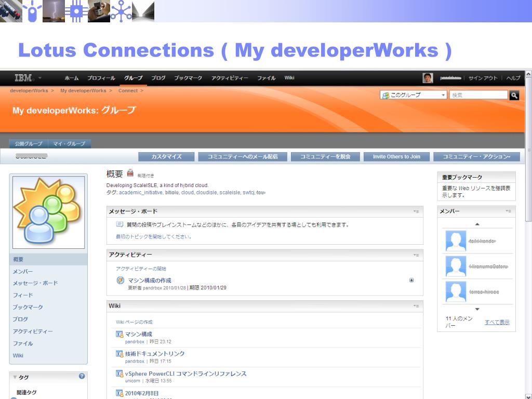
Task: Open vSphere PowerCLI コマンドラインリファレンス page
Action: tap(186, 374)
